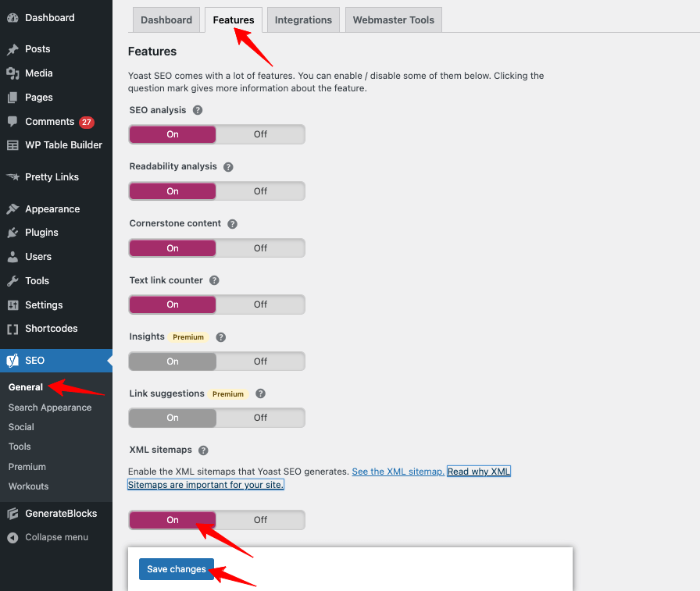
Task: Open Search Appearance under SEO menu
Action: click(x=50, y=408)
